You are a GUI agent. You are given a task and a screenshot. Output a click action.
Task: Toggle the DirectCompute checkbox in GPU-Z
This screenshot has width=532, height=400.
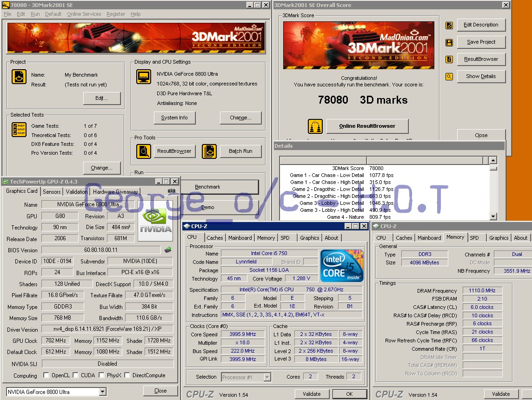click(x=127, y=375)
